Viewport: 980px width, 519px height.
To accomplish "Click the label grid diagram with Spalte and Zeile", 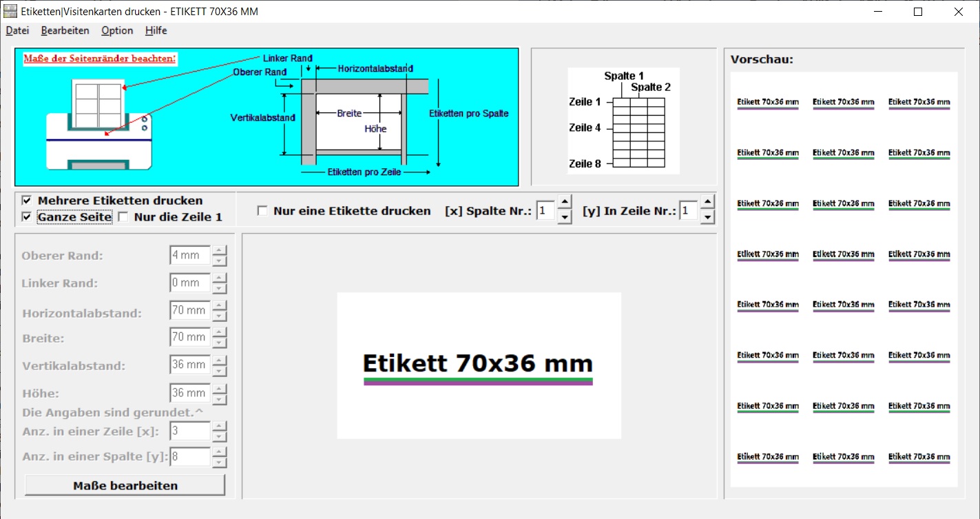I will point(623,121).
